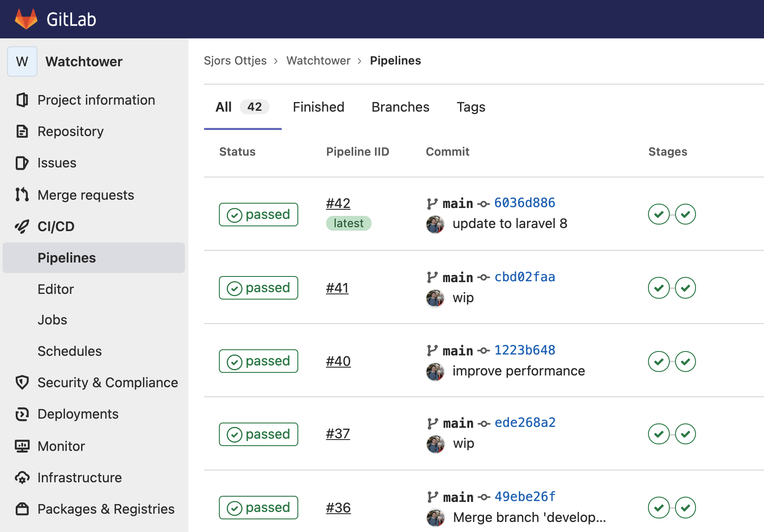The width and height of the screenshot is (764, 532).
Task: Click the Project information sidebar icon
Action: [22, 100]
